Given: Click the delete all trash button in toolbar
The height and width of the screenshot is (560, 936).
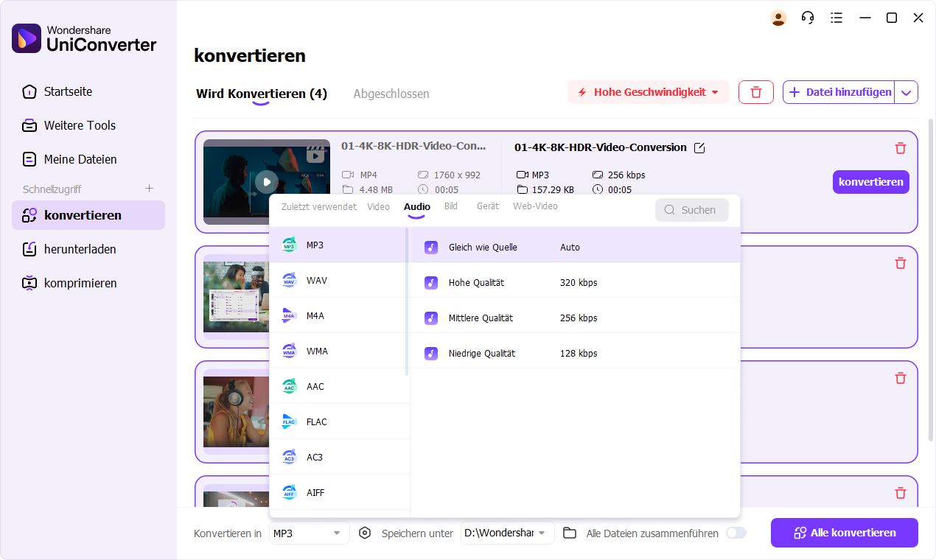Looking at the screenshot, I should click(x=756, y=92).
